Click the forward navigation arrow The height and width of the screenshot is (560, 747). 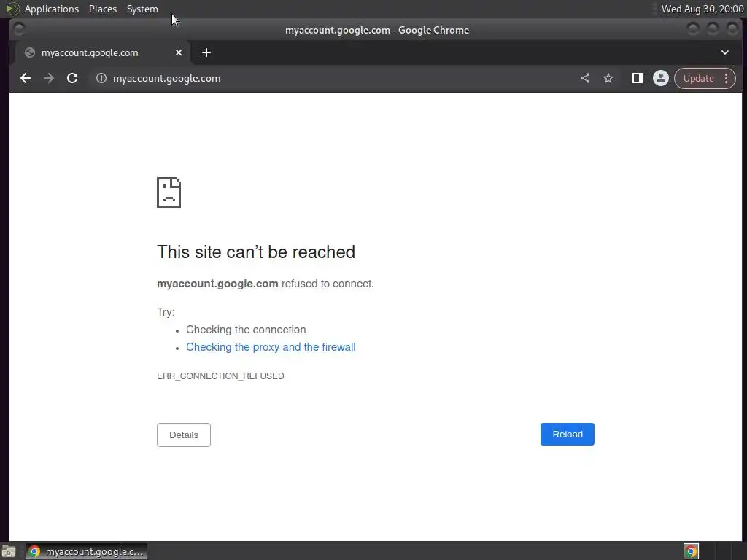click(49, 78)
